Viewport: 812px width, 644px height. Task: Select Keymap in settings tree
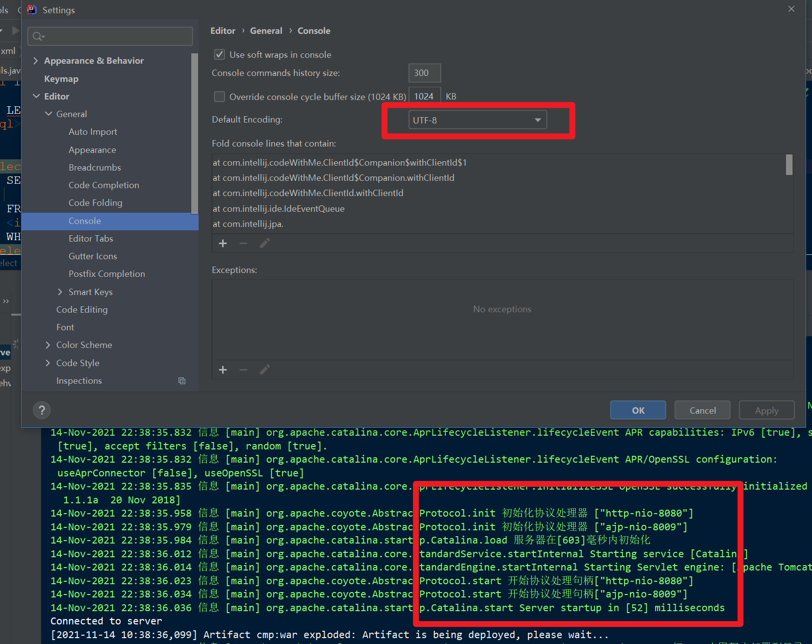61,79
